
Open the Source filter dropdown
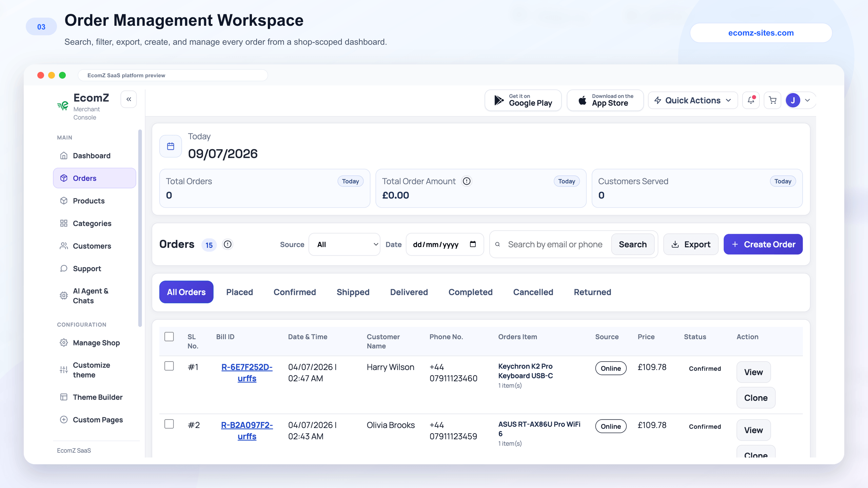[344, 244]
